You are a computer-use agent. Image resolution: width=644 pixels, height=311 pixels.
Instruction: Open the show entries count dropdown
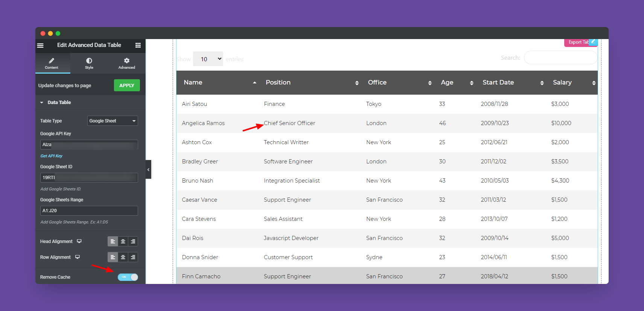(208, 59)
